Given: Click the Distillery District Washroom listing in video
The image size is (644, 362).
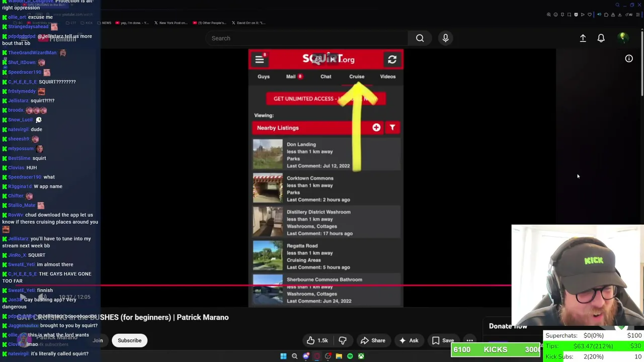Looking at the screenshot, I should click(x=326, y=222).
